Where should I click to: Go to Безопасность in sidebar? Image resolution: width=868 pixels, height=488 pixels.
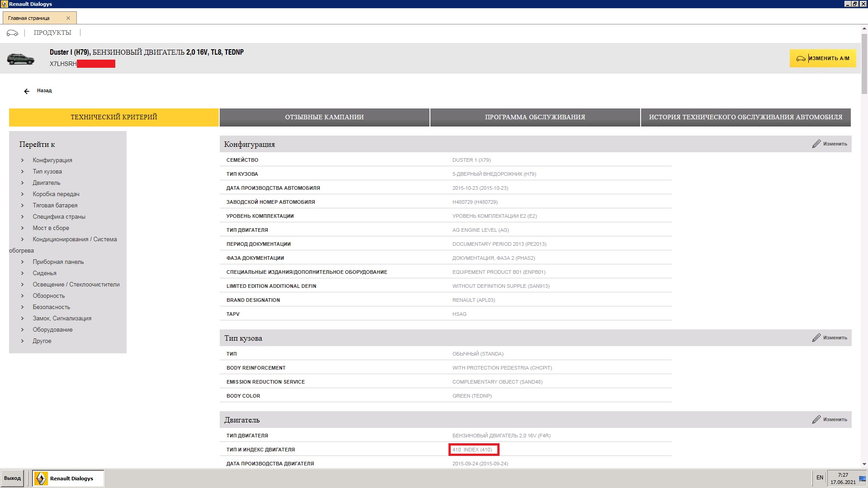[x=51, y=307]
